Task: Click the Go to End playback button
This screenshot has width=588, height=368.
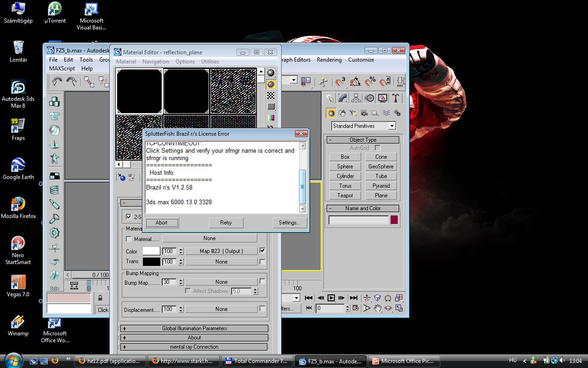Action: click(353, 298)
